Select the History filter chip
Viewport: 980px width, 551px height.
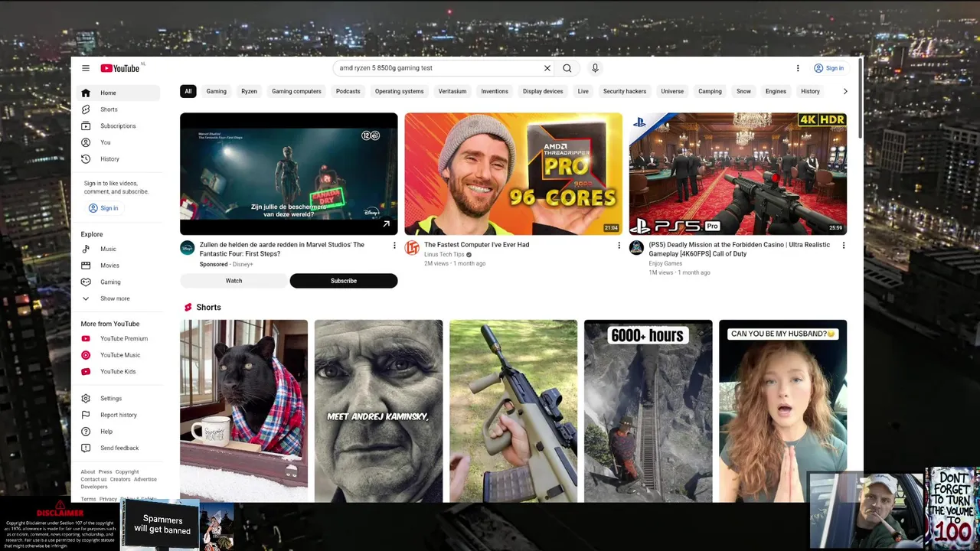810,91
